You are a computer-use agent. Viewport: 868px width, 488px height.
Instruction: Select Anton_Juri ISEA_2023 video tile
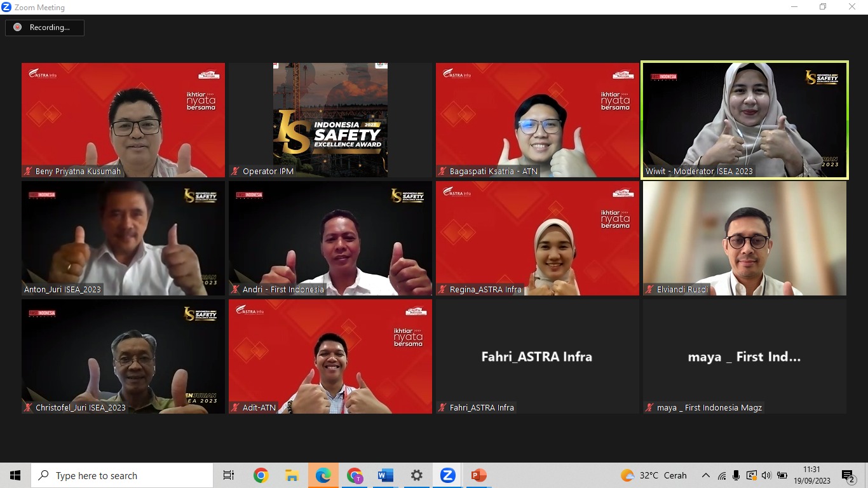[x=123, y=238]
